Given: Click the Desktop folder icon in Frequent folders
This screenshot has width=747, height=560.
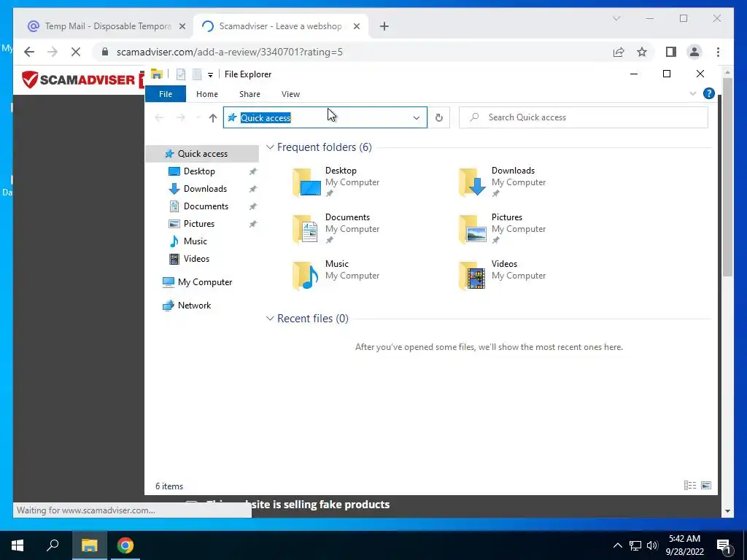Looking at the screenshot, I should point(306,182).
